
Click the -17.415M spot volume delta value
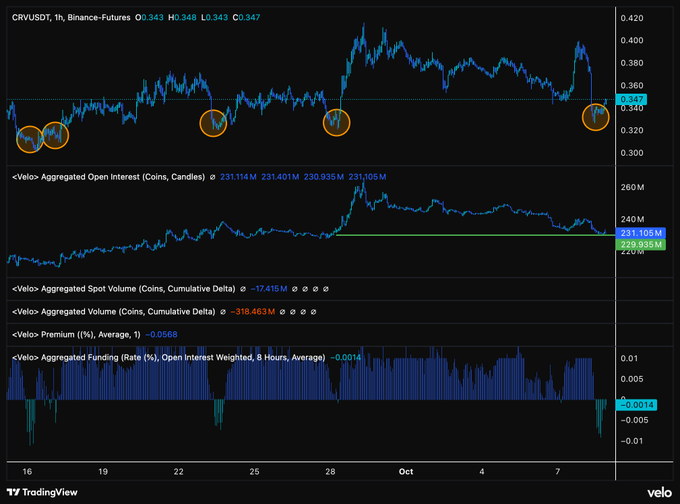(x=269, y=289)
